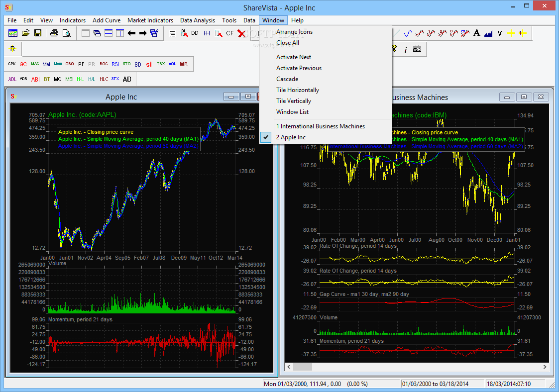Viewport: 559px width, 392px height.
Task: Choose Tile Vertically menu entry
Action: [326, 101]
